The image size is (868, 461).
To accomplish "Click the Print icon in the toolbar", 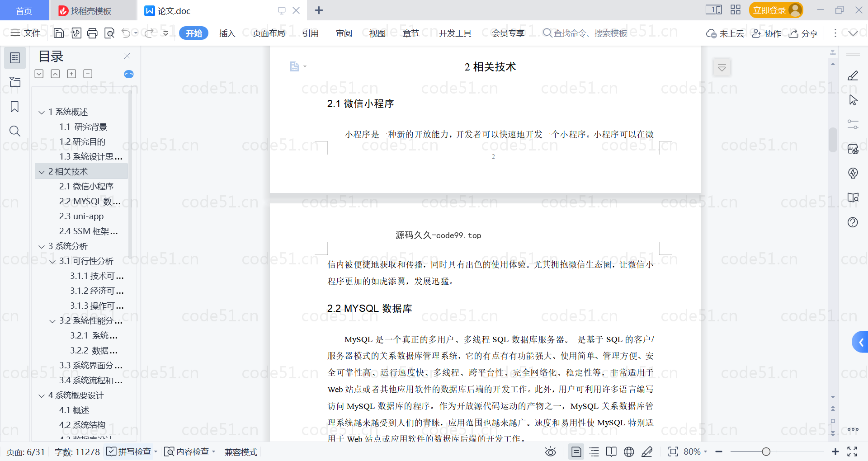I will click(93, 33).
